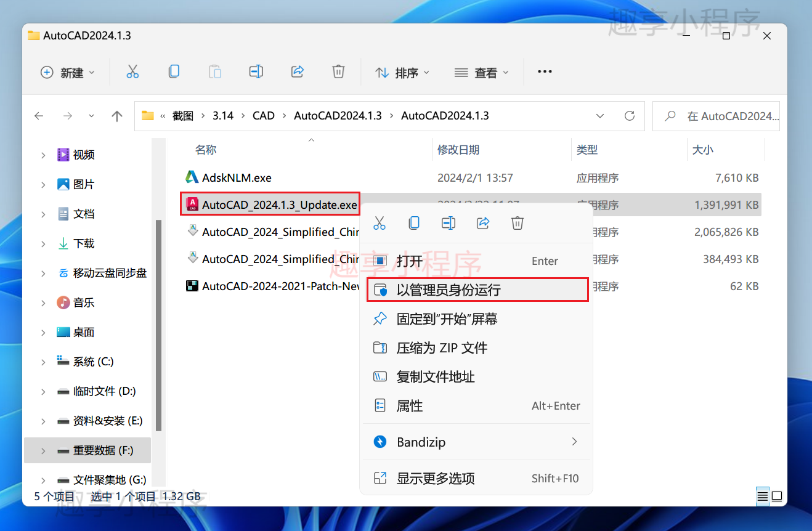Select 打开 in the context menu

pos(476,261)
